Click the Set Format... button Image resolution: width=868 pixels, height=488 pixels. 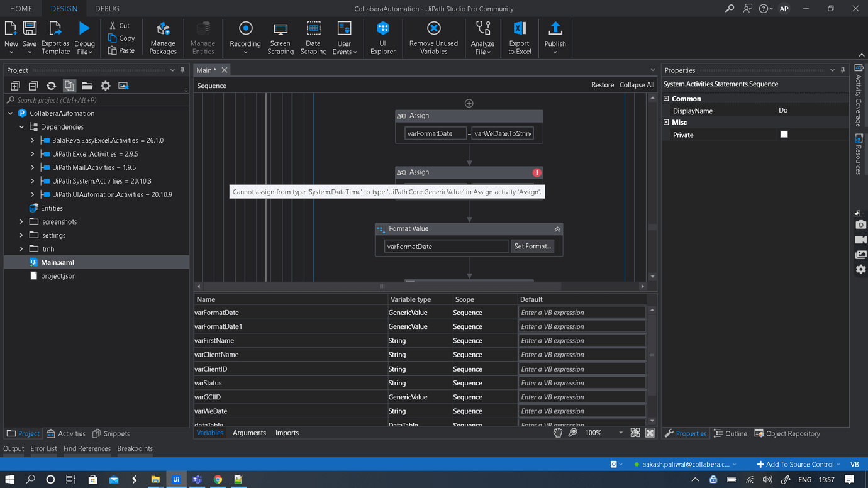(532, 247)
